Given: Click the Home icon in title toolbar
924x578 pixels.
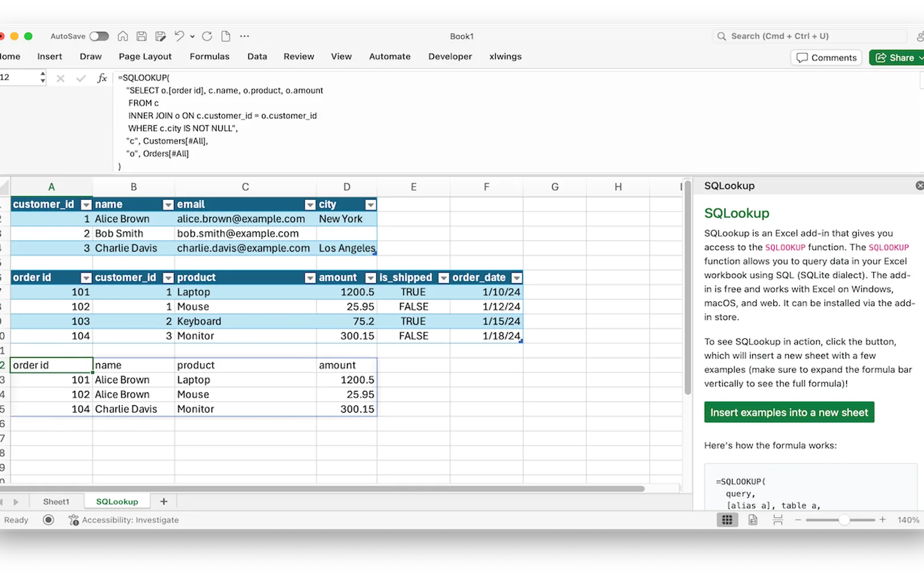Looking at the screenshot, I should [x=123, y=36].
